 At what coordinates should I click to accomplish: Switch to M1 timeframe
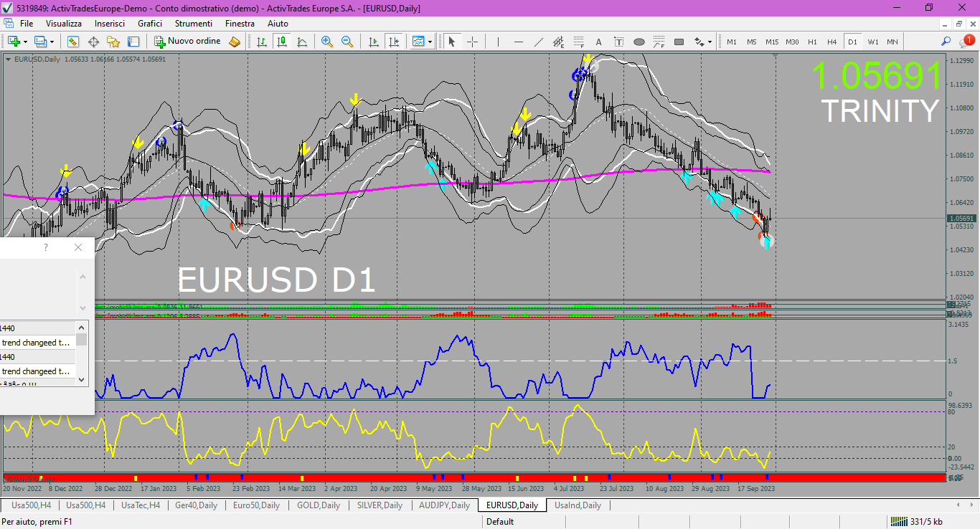[x=732, y=42]
